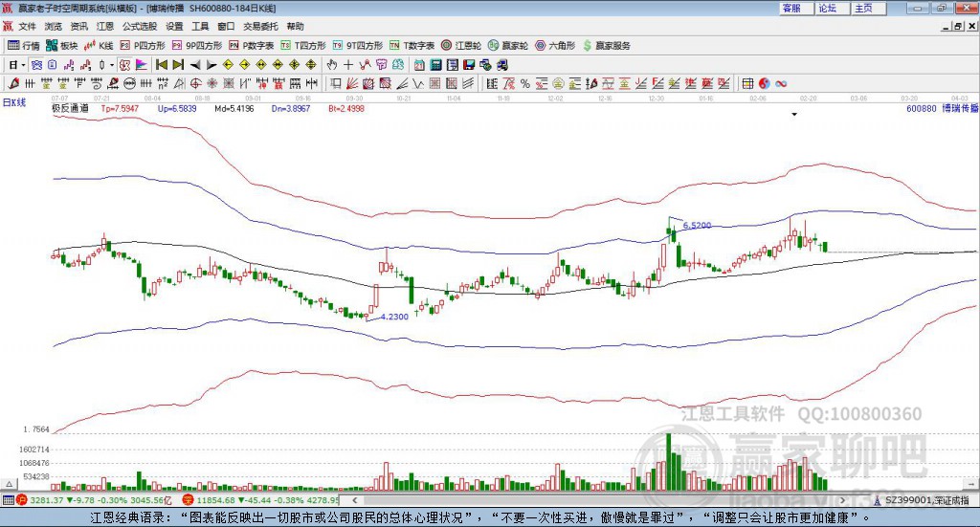Click the 极反通道 indicator label
Screen dimensions: 980x527
point(71,109)
